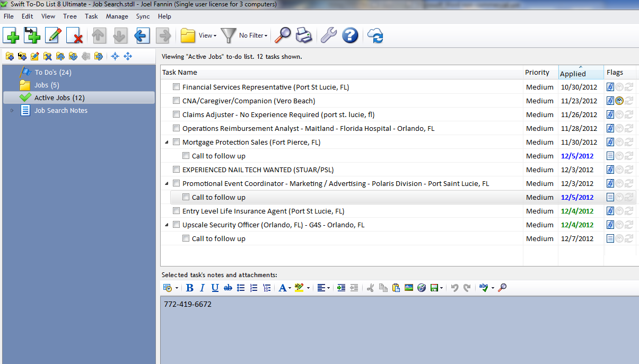639x364 pixels.
Task: Click the cloud Sync icon
Action: point(375,35)
